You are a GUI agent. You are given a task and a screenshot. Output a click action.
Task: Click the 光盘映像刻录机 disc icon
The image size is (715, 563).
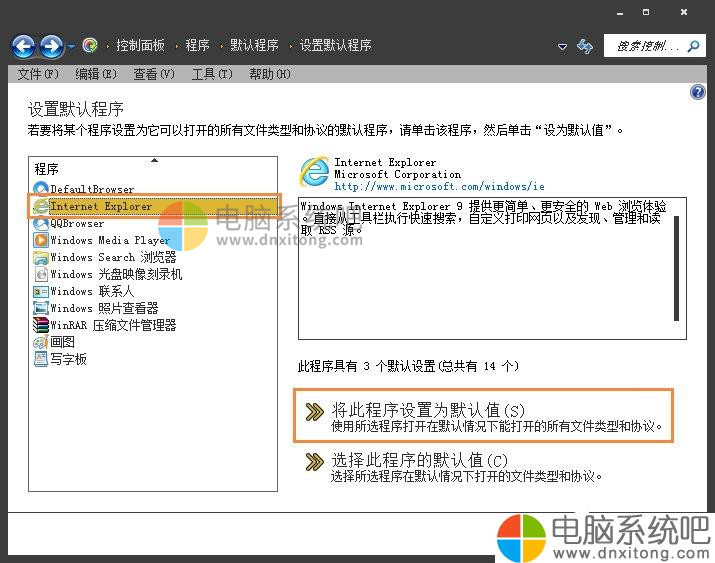click(41, 274)
